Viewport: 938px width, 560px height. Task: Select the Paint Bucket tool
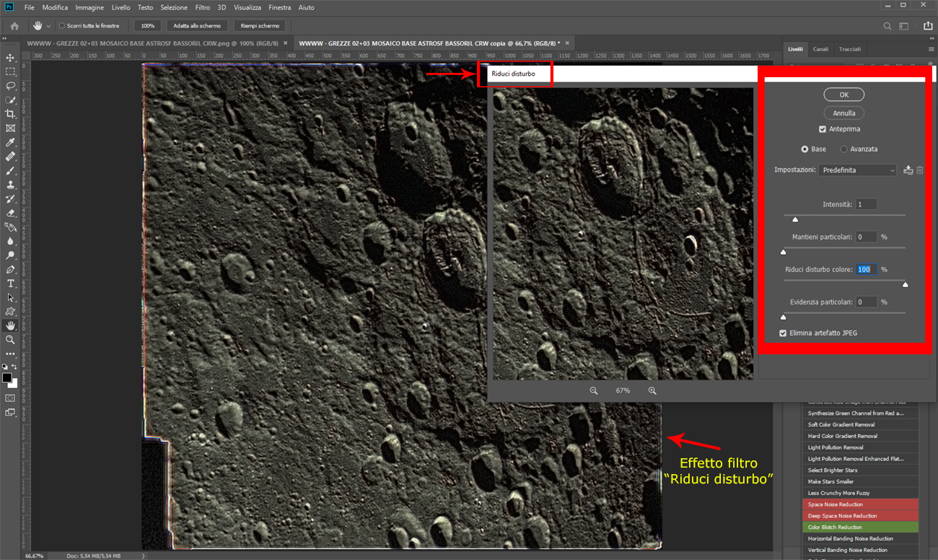[10, 227]
